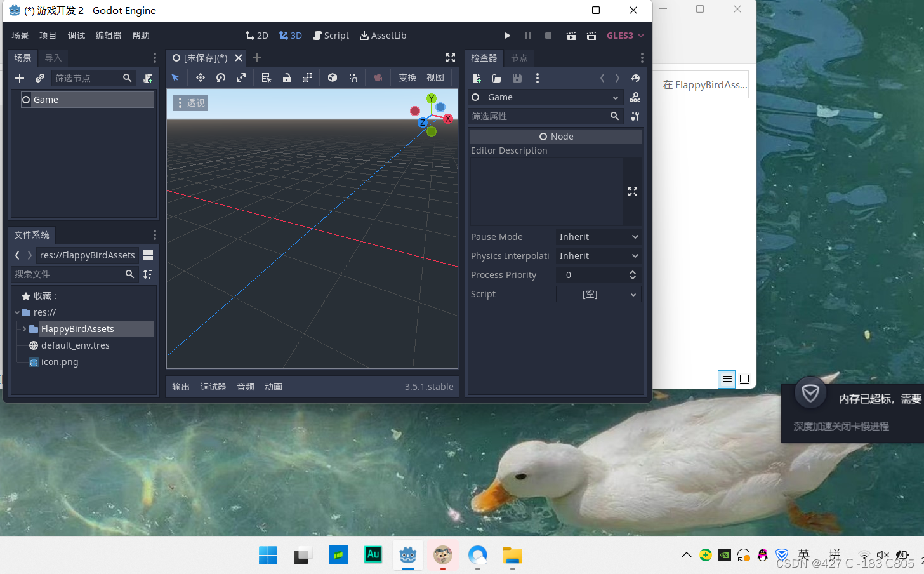Go back in FileSystem path history

pos(18,255)
